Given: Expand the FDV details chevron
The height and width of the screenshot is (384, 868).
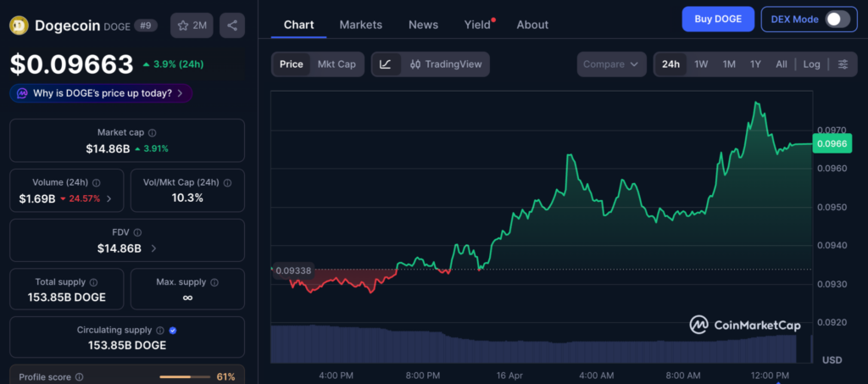Looking at the screenshot, I should pos(153,248).
